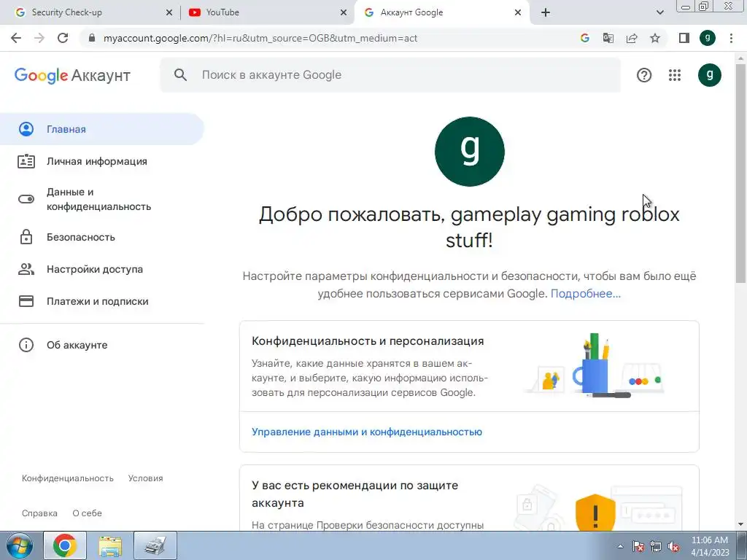Screen dimensions: 747x560
Task: Open Личная информация in the sidebar
Action: pyautogui.click(x=102, y=161)
